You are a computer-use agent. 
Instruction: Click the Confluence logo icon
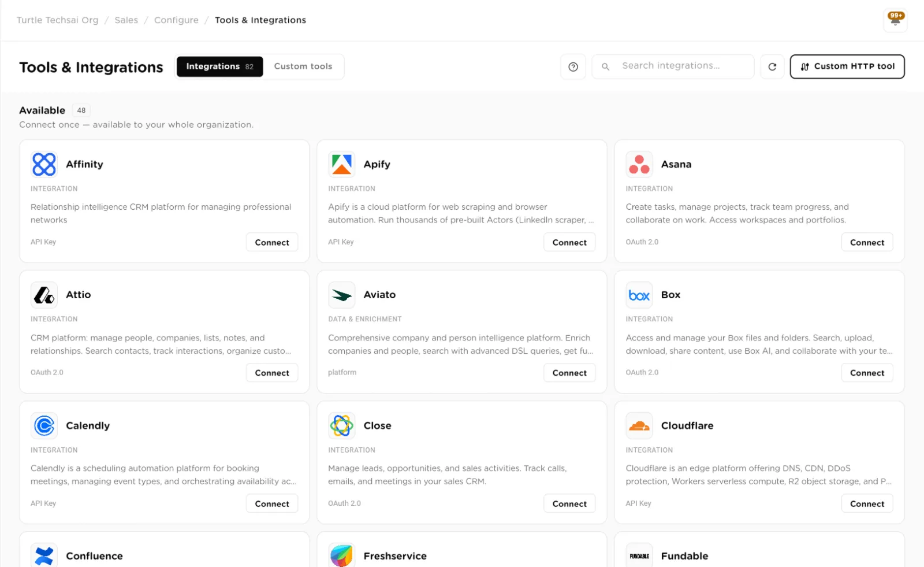point(44,555)
